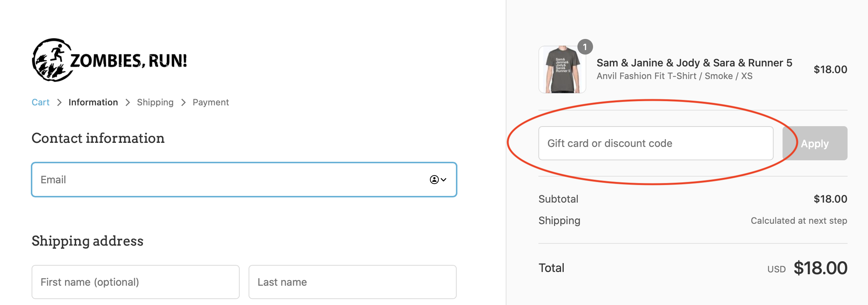The height and width of the screenshot is (305, 868).
Task: Focus the First name (optional) field
Action: click(x=136, y=282)
